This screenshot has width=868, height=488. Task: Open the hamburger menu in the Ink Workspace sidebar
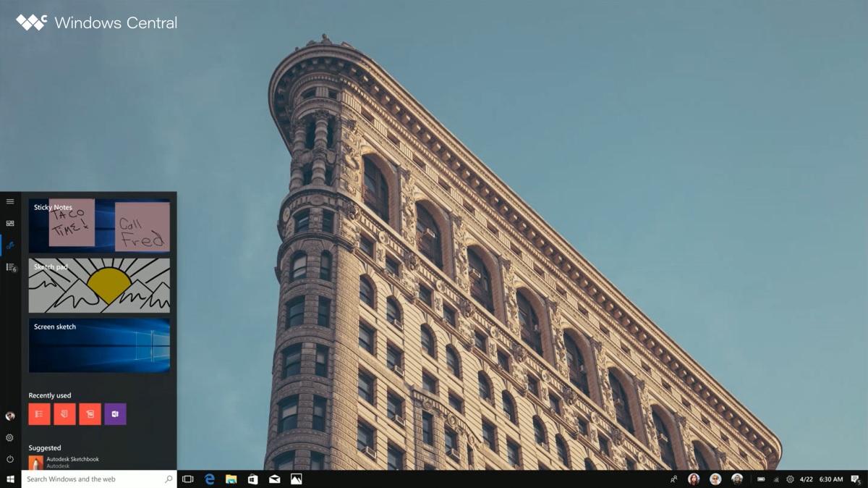click(10, 201)
